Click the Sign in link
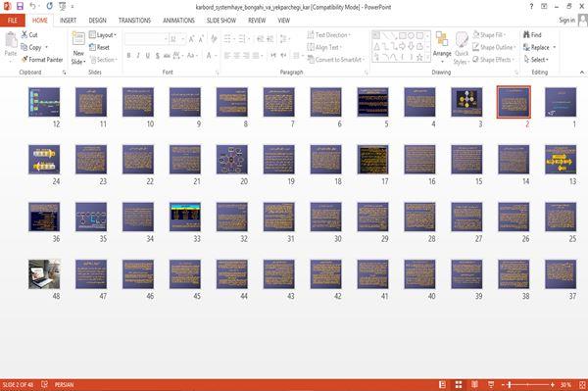 pos(566,21)
